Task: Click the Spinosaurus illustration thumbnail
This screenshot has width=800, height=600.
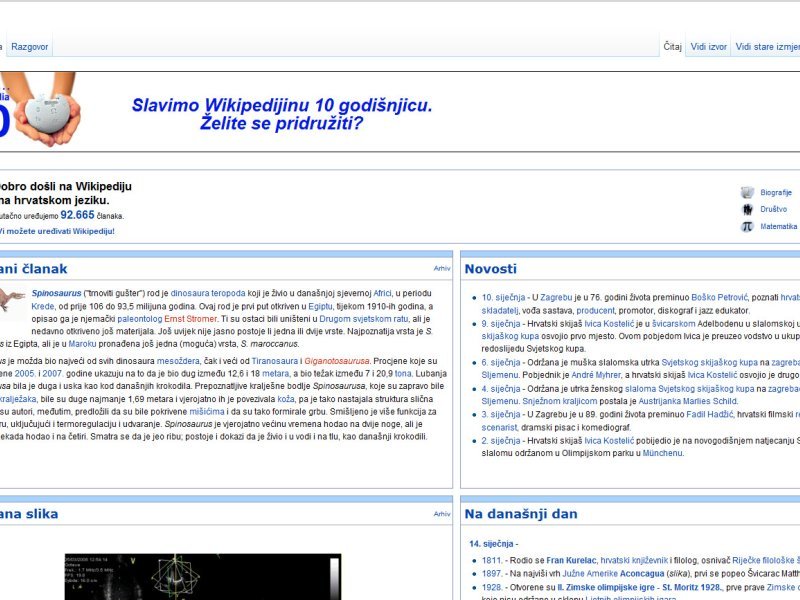Action: [11, 300]
